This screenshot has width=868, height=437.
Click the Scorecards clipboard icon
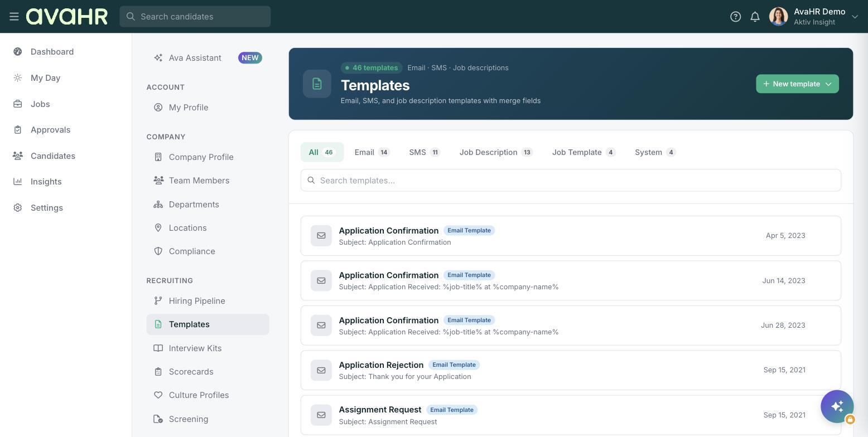tap(158, 372)
